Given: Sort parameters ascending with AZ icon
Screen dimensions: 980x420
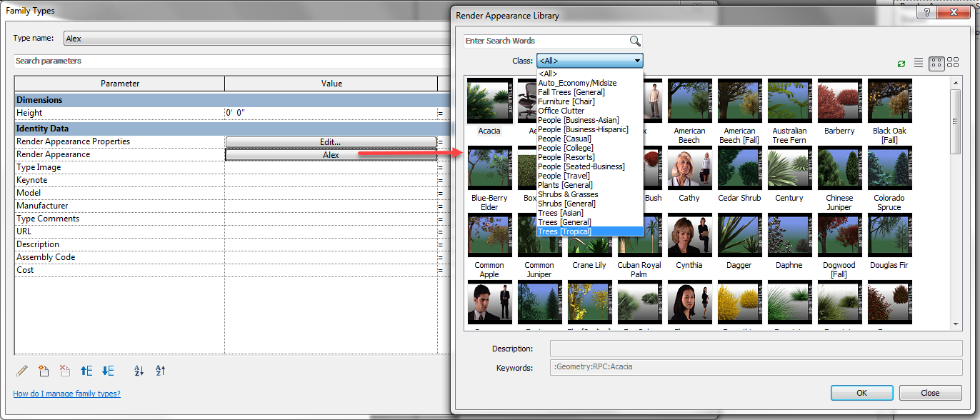Looking at the screenshot, I should click(140, 370).
